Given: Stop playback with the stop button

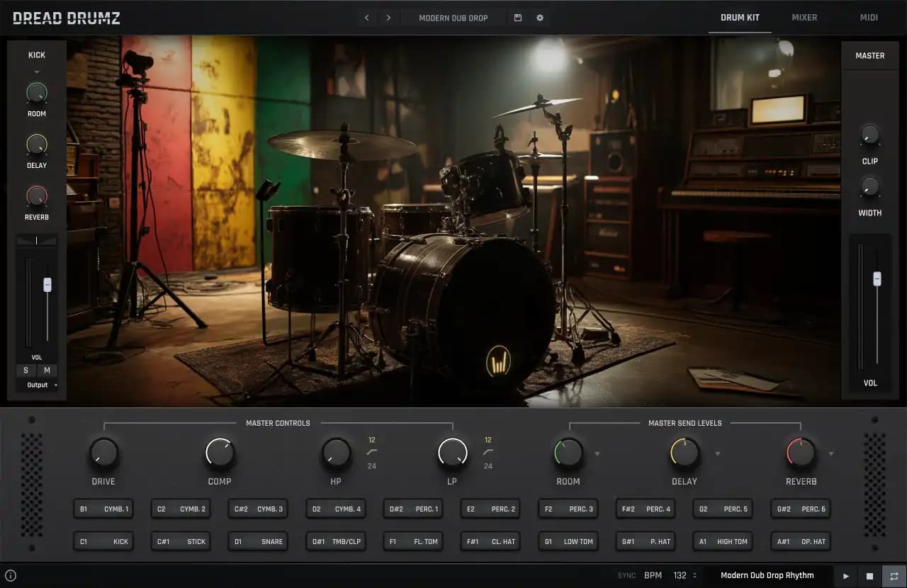Looking at the screenshot, I should pos(870,576).
